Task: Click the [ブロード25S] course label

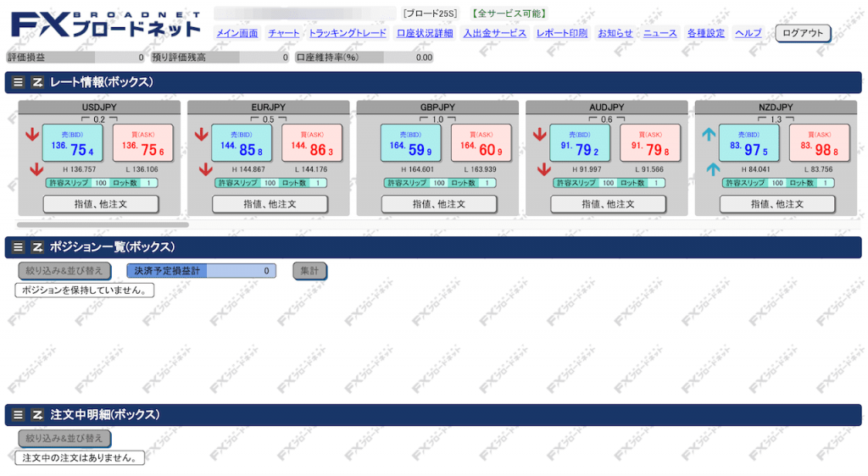Action: 430,14
